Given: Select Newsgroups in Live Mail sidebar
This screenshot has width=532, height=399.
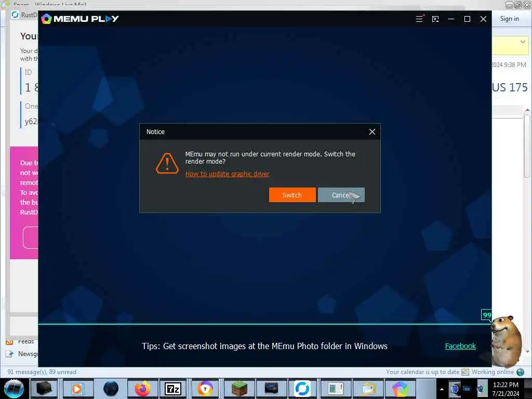Looking at the screenshot, I should pos(22,354).
